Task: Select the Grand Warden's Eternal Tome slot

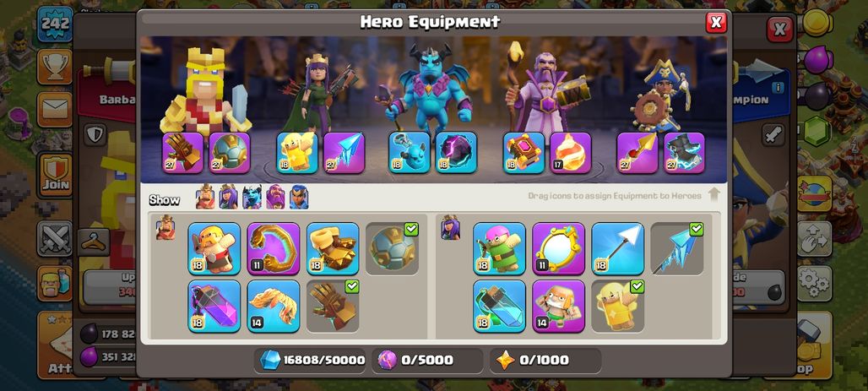Action: pos(524,152)
